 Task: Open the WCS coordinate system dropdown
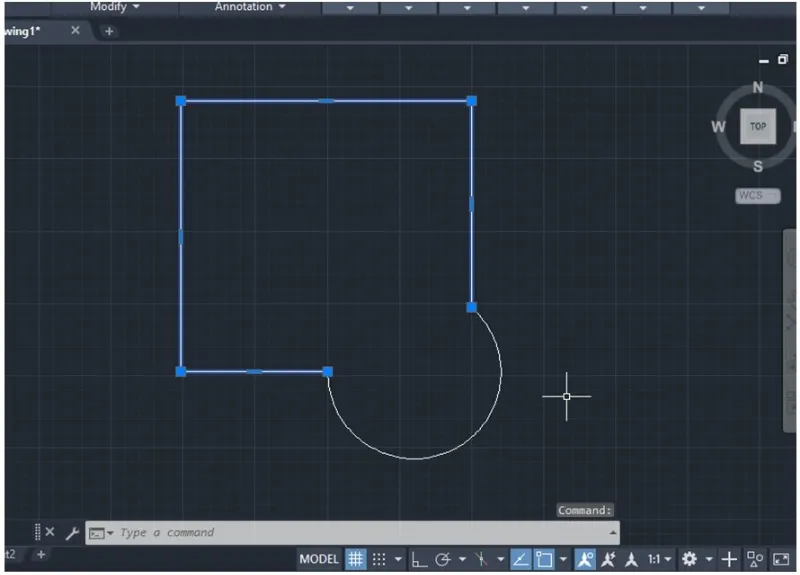pyautogui.click(x=758, y=195)
